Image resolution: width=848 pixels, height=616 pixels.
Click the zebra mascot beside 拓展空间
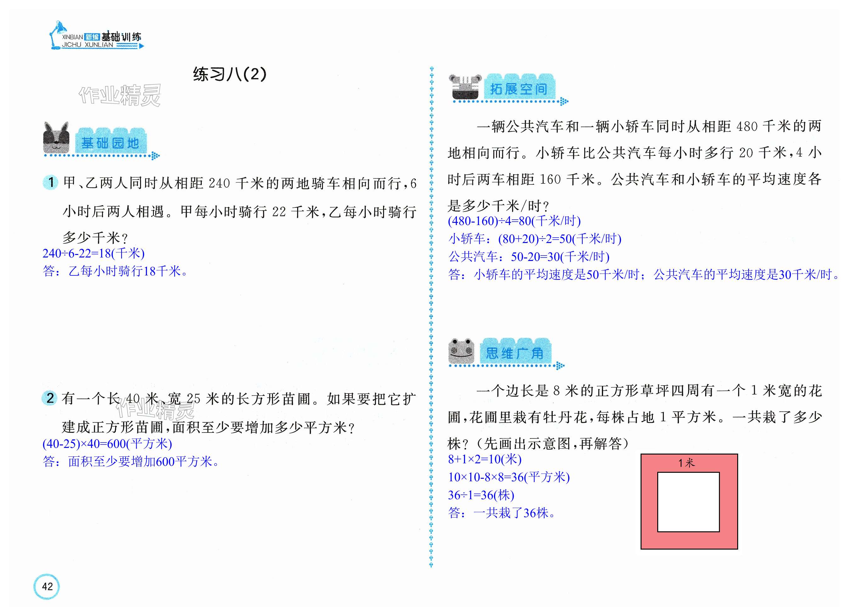coord(465,87)
